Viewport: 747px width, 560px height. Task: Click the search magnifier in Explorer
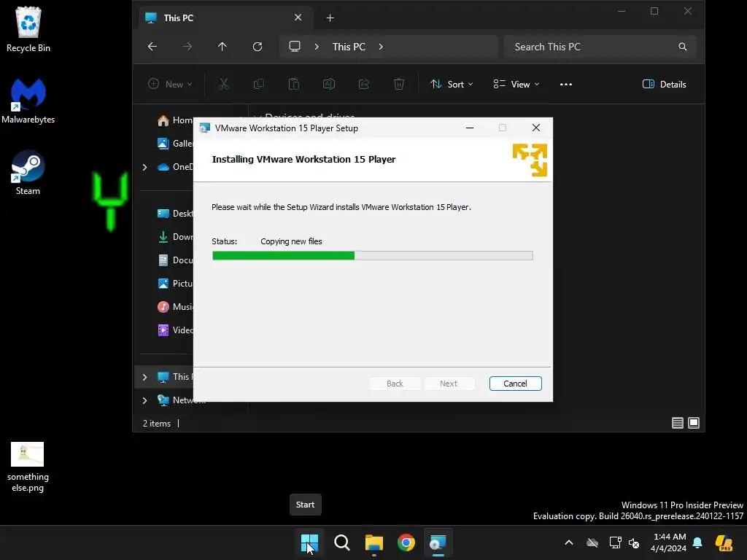683,47
